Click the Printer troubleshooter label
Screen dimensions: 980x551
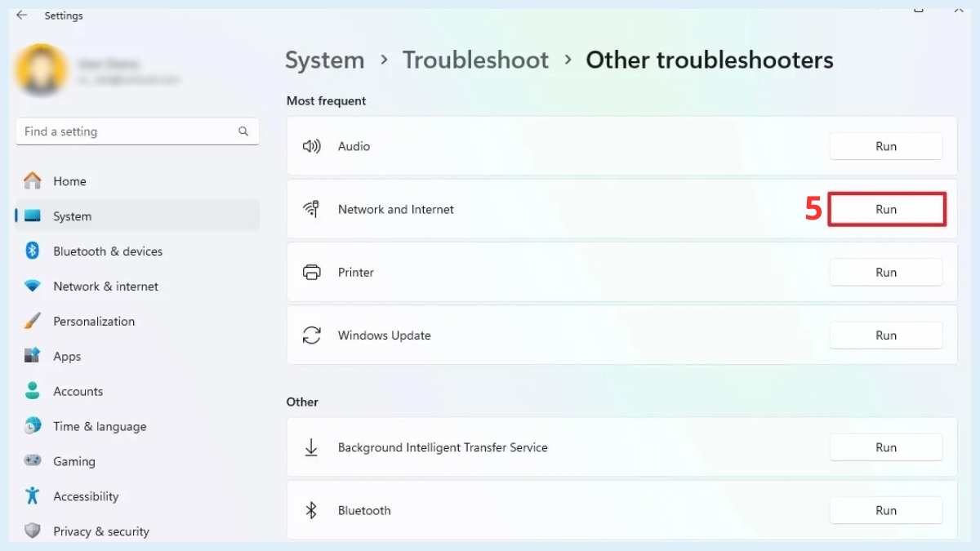point(356,273)
